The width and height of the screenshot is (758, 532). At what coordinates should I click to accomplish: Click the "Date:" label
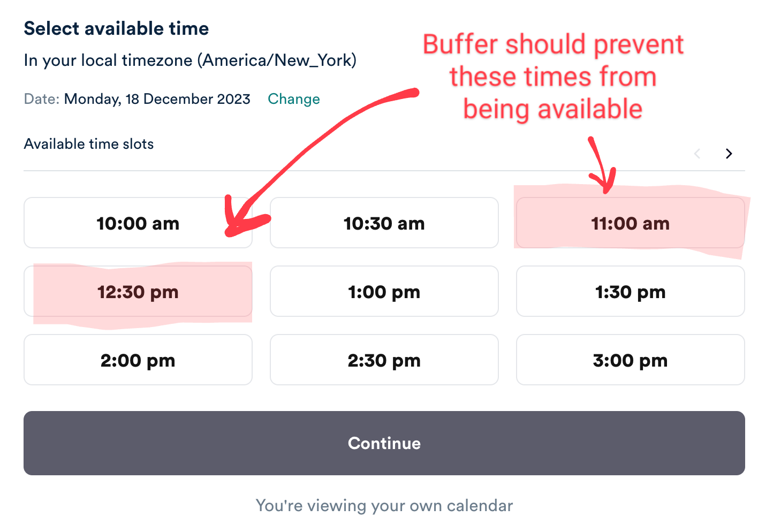pyautogui.click(x=41, y=99)
